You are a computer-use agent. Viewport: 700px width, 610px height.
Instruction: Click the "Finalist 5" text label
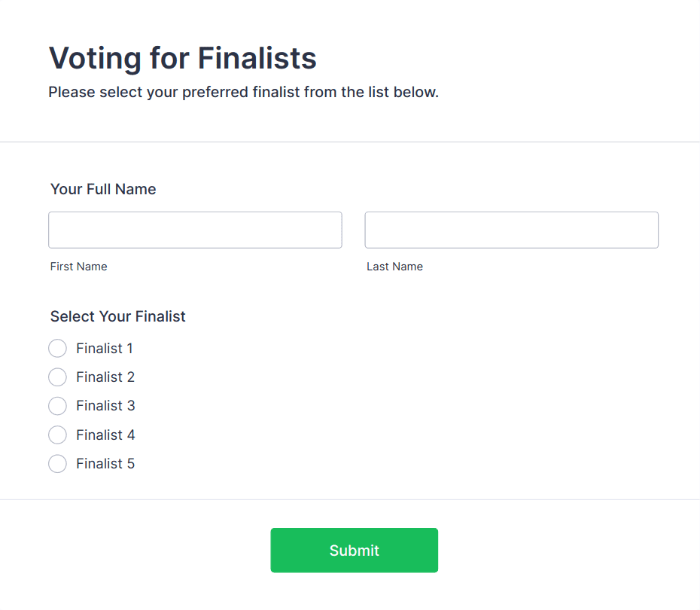(x=105, y=464)
